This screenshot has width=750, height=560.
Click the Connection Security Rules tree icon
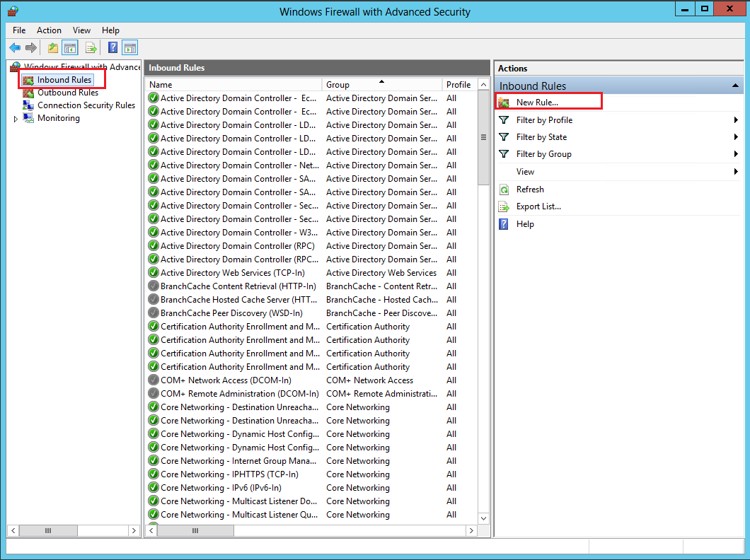point(28,105)
